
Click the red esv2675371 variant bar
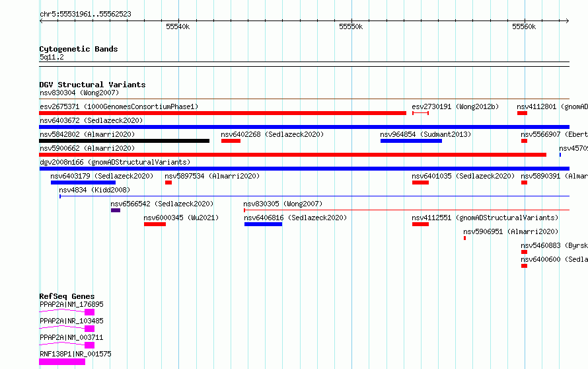(x=223, y=113)
